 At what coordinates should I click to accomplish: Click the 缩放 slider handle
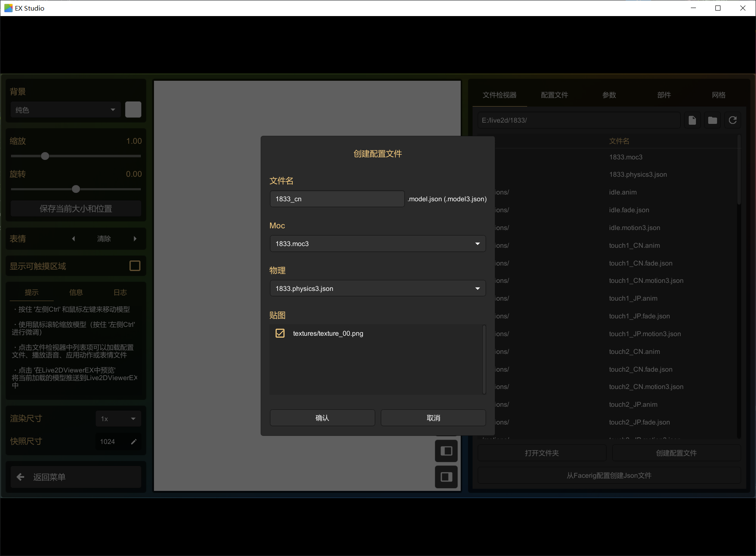click(45, 156)
